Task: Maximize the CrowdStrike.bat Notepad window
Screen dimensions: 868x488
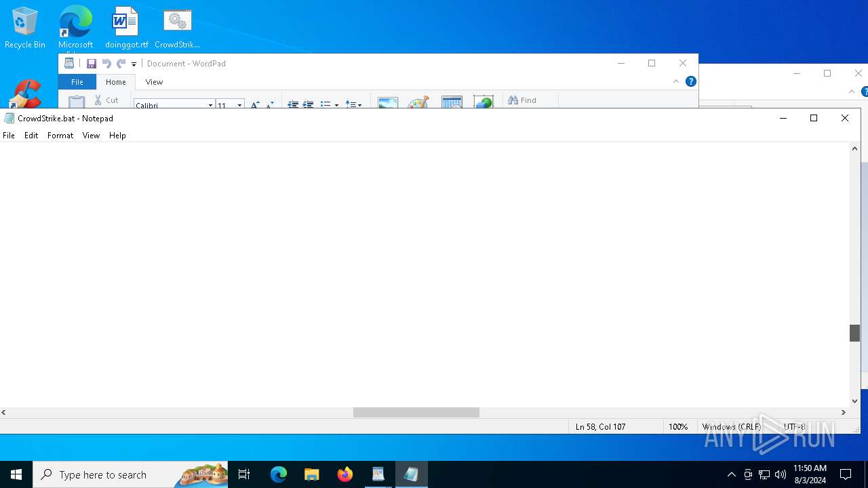Action: tap(814, 118)
